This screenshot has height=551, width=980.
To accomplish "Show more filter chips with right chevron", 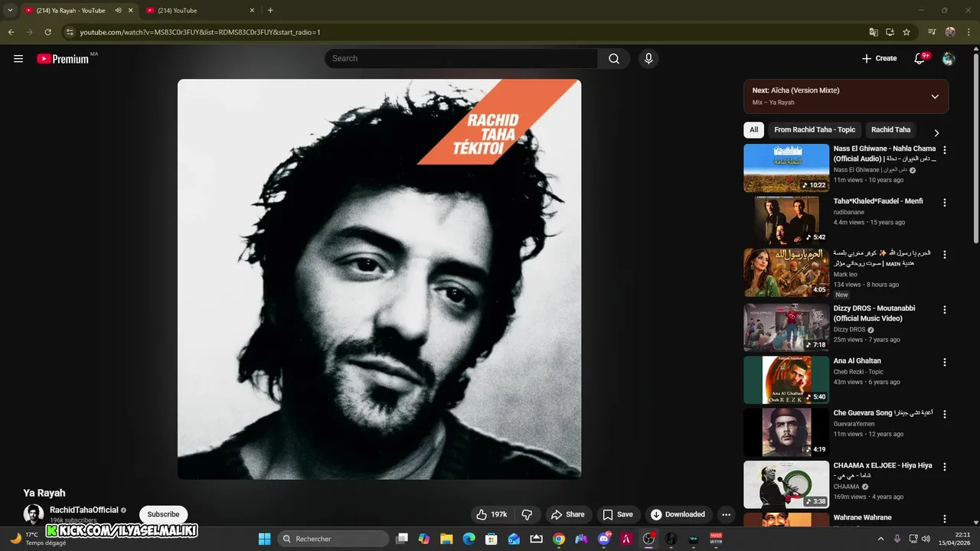I will 936,132.
